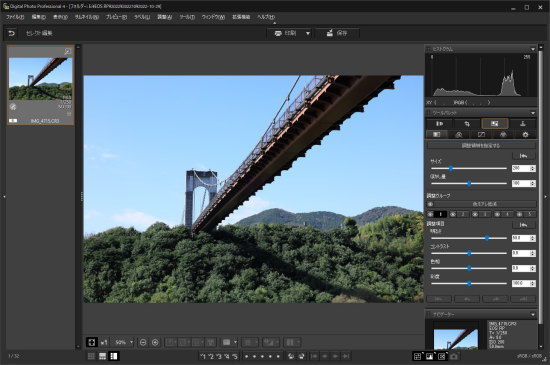Viewport: 550px width, 365px height.
Task: Click the color moire reduction button
Action: pos(485,204)
